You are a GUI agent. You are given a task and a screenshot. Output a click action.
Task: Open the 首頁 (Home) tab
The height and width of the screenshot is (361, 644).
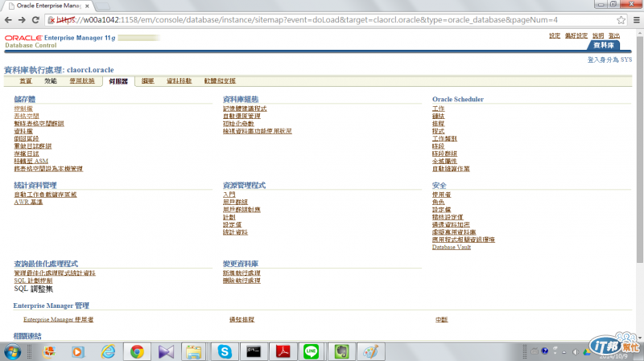(26, 81)
